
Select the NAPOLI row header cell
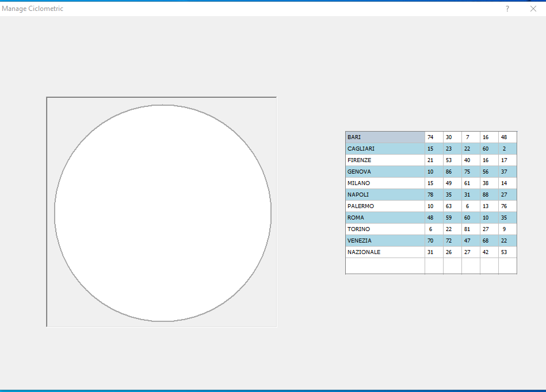[x=385, y=194]
